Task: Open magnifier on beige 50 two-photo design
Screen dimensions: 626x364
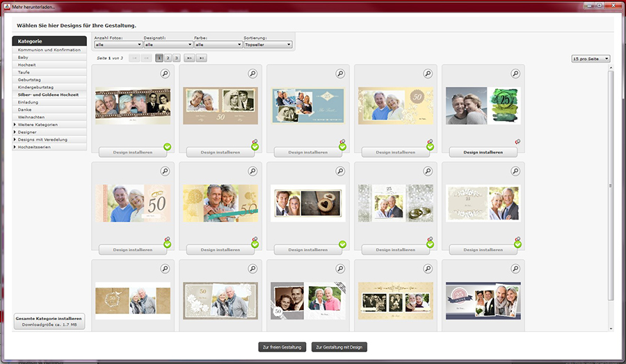Action: [x=252, y=74]
